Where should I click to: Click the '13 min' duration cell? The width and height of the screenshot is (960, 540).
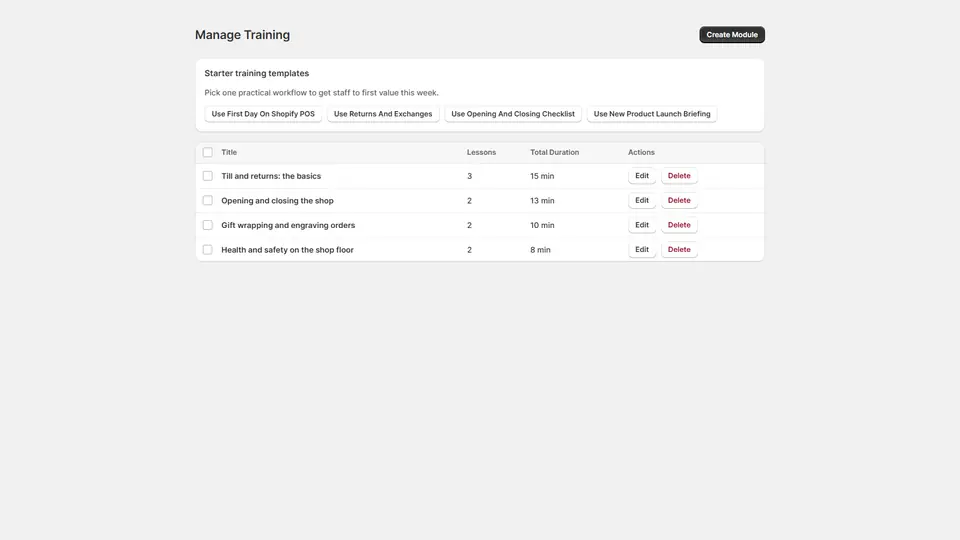click(x=542, y=200)
